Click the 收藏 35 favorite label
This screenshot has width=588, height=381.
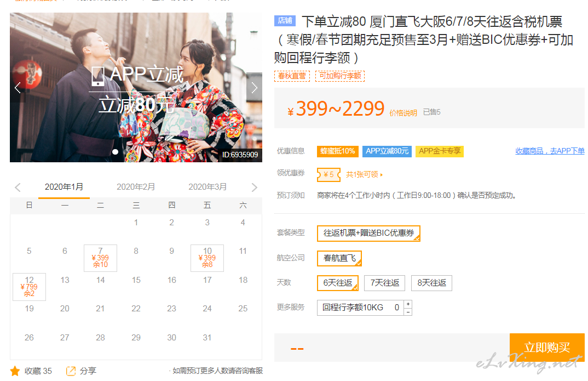pyautogui.click(x=38, y=371)
